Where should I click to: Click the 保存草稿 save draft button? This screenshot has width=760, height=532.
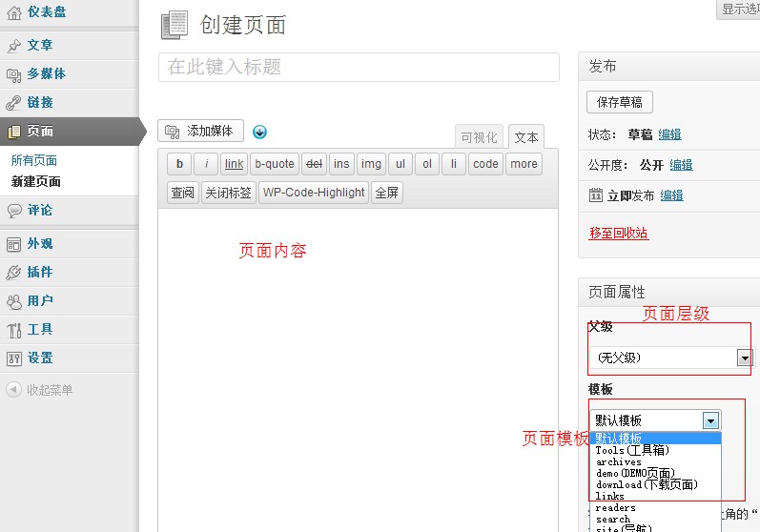tap(619, 102)
